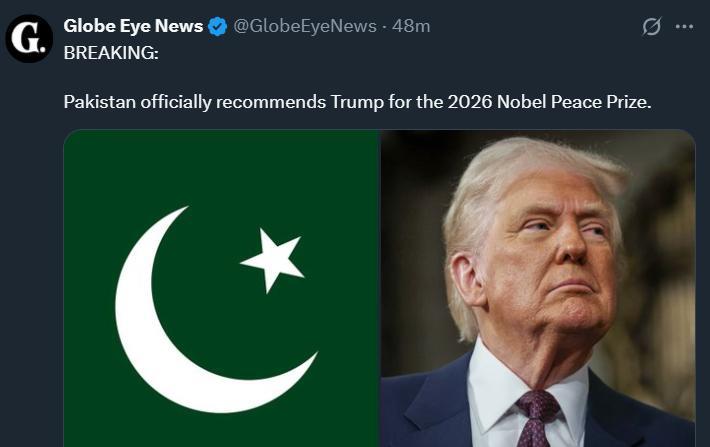Viewport: 710px width, 447px height.
Task: Open the "Globe Eye News" display name link
Action: tap(133, 26)
